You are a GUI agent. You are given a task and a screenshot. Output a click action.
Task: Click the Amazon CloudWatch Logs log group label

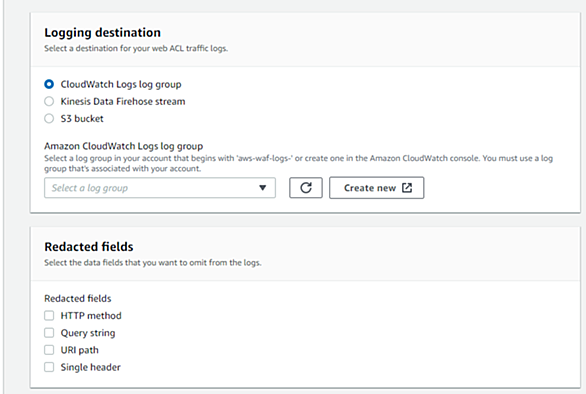point(124,146)
